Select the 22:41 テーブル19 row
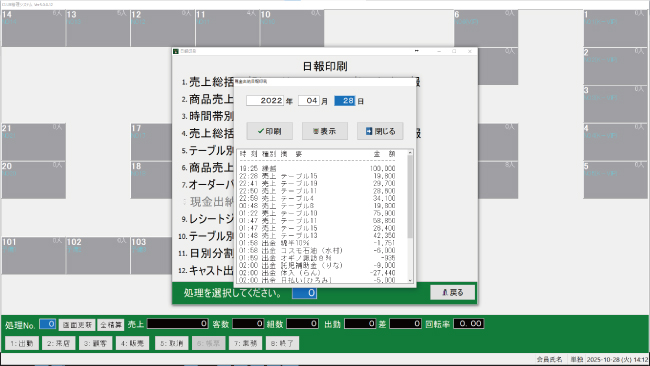The image size is (650, 366). coord(317,183)
